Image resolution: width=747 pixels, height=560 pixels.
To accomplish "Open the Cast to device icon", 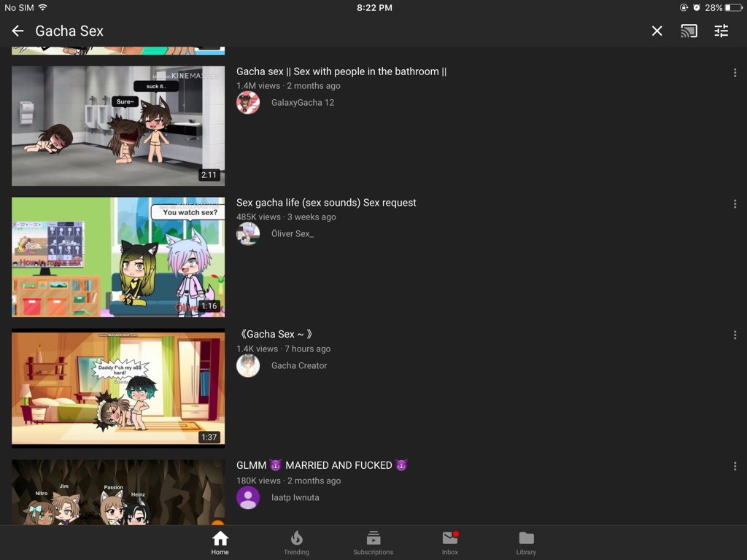I will click(689, 31).
